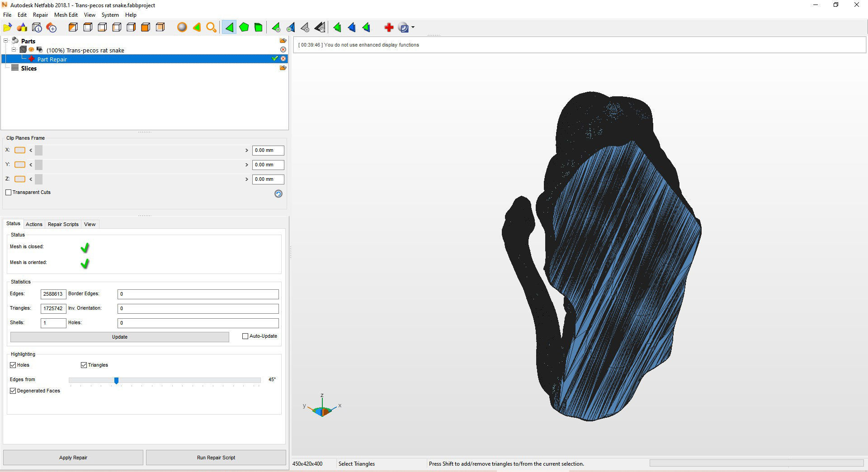Click the Edges from angle slider handle
The image size is (868, 472).
(x=116, y=381)
